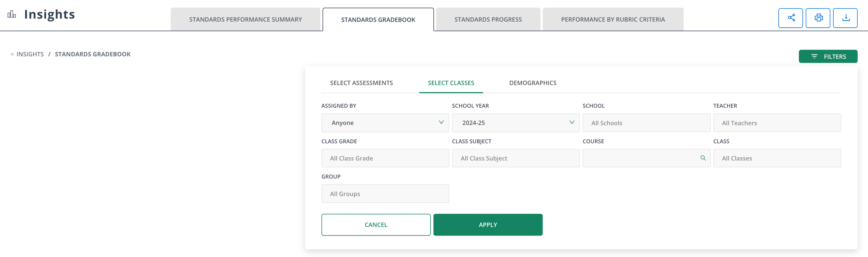
Task: Click the Standards Gradebook breadcrumb
Action: (93, 54)
